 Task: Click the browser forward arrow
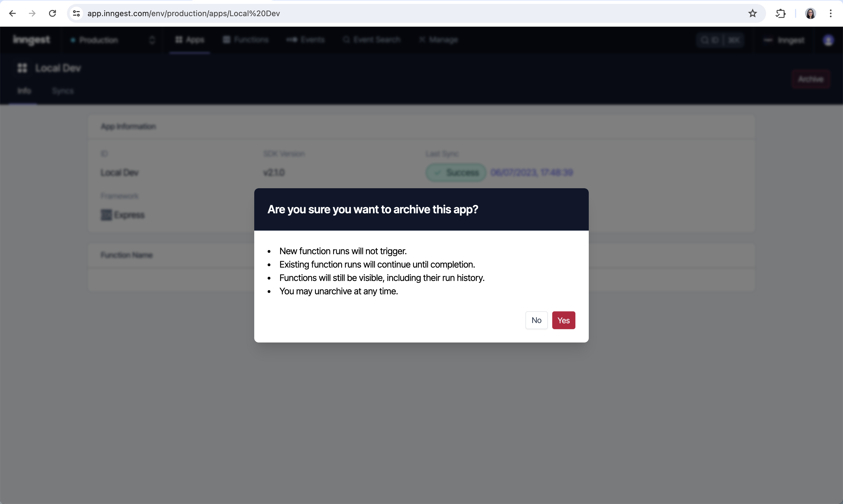pos(32,13)
